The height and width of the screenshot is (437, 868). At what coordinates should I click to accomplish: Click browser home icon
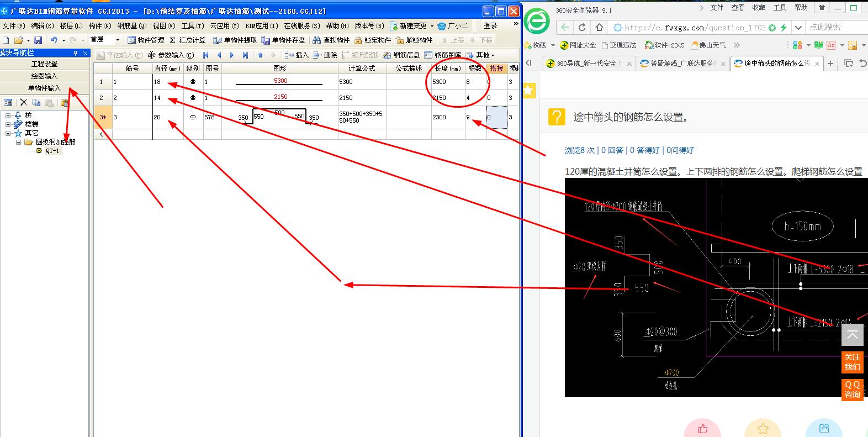[x=600, y=27]
